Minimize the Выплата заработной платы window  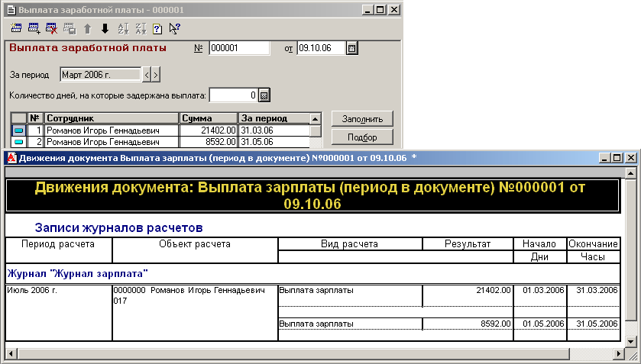[x=368, y=10]
